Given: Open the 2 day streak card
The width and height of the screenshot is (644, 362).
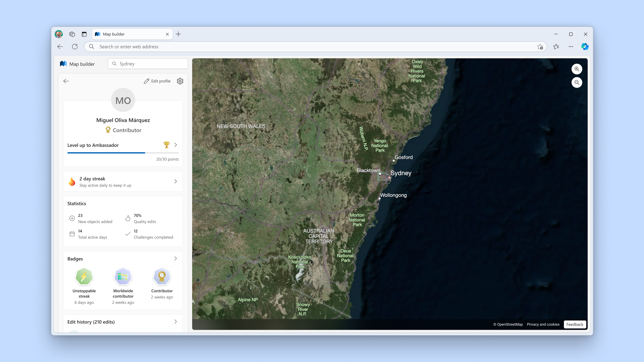Looking at the screenshot, I should pos(123,182).
